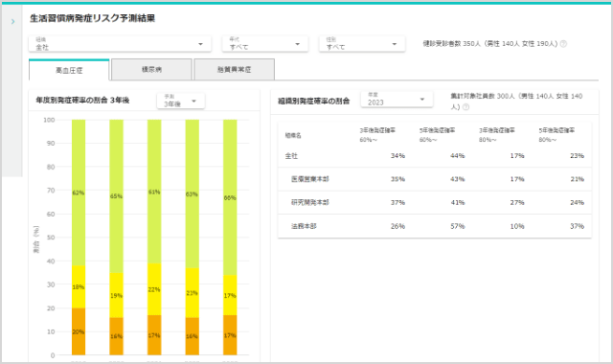Viewport: 613px width, 364px height.
Task: Click the 21% yellow segment of fourth bar
Action: tap(192, 293)
